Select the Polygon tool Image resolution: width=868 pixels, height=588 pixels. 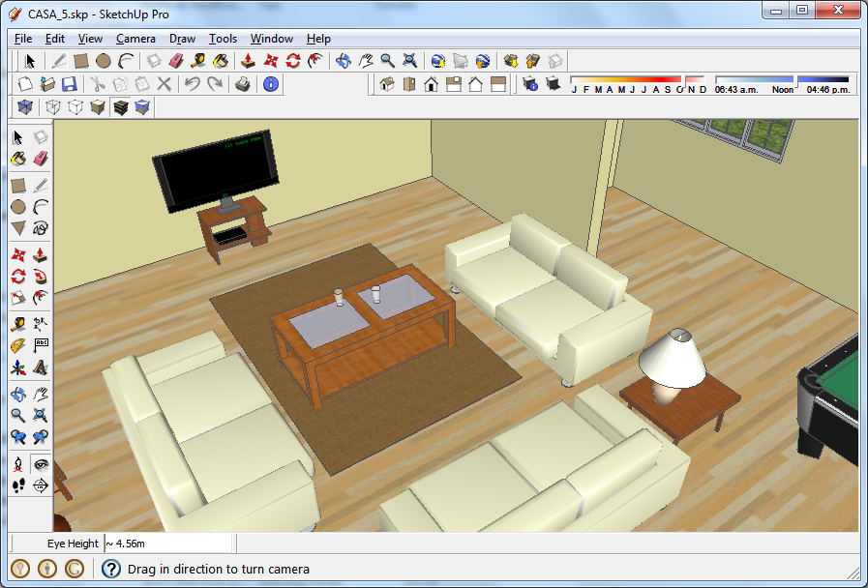(18, 228)
